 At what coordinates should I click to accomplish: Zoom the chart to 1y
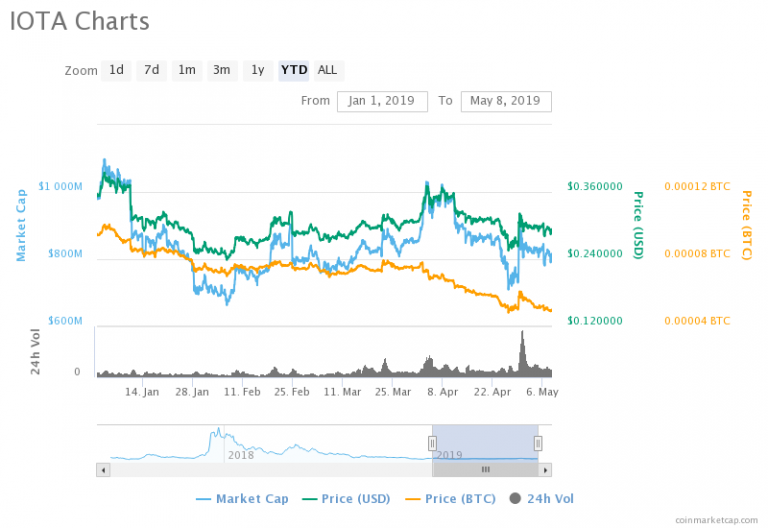pos(258,70)
